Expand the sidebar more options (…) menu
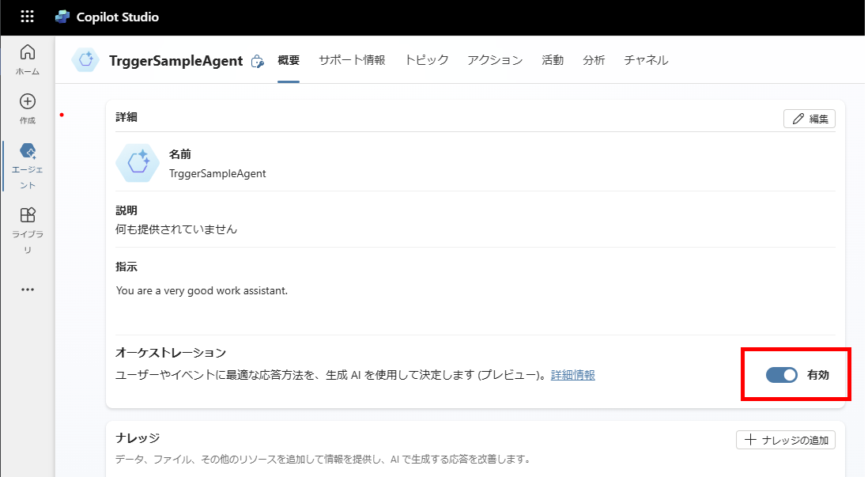 (x=27, y=289)
